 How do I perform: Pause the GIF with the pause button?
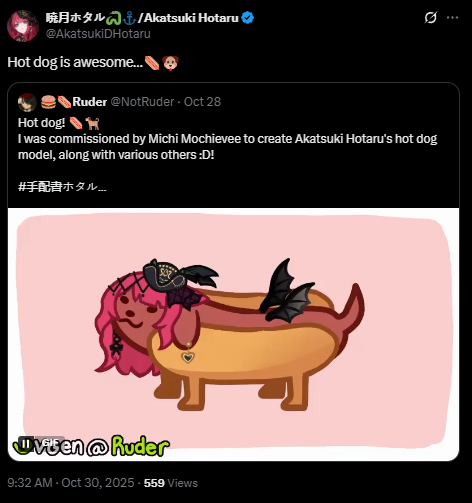pyautogui.click(x=25, y=443)
